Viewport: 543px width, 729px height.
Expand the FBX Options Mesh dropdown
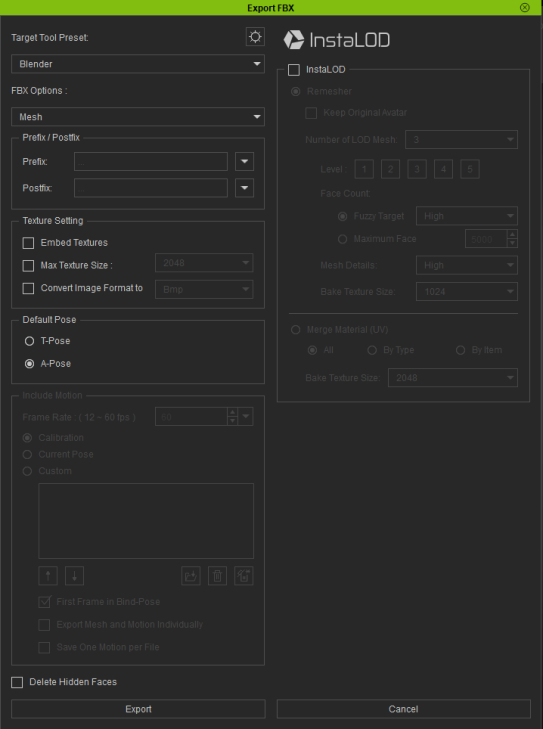[x=138, y=117]
